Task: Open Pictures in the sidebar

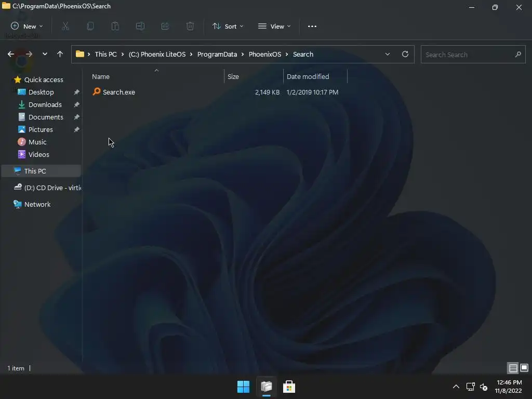Action: point(41,129)
